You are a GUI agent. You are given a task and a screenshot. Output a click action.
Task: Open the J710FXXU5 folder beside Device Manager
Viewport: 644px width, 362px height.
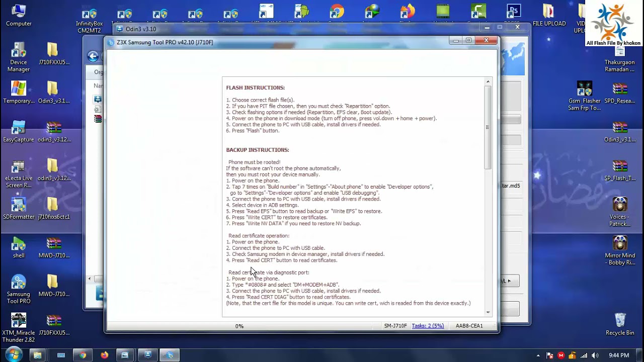53,54
